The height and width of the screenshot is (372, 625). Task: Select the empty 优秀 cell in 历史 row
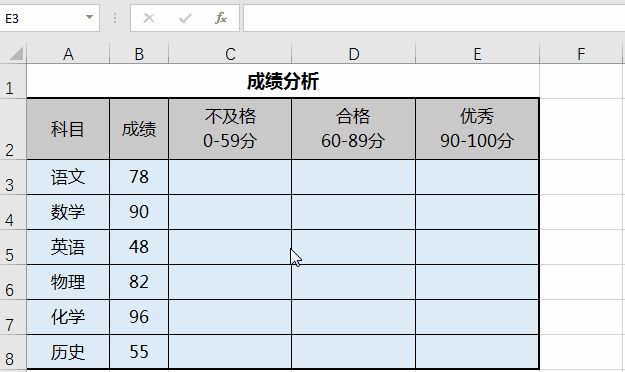(x=477, y=352)
